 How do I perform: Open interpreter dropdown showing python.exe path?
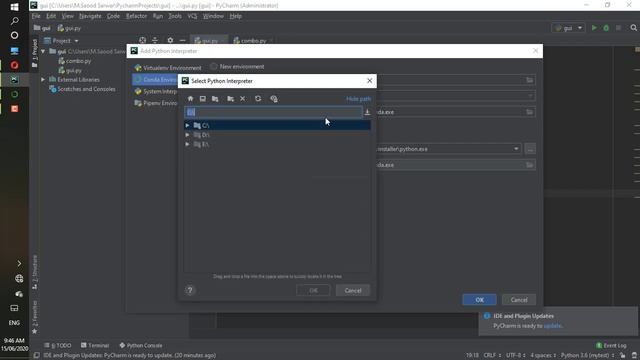tap(516, 149)
